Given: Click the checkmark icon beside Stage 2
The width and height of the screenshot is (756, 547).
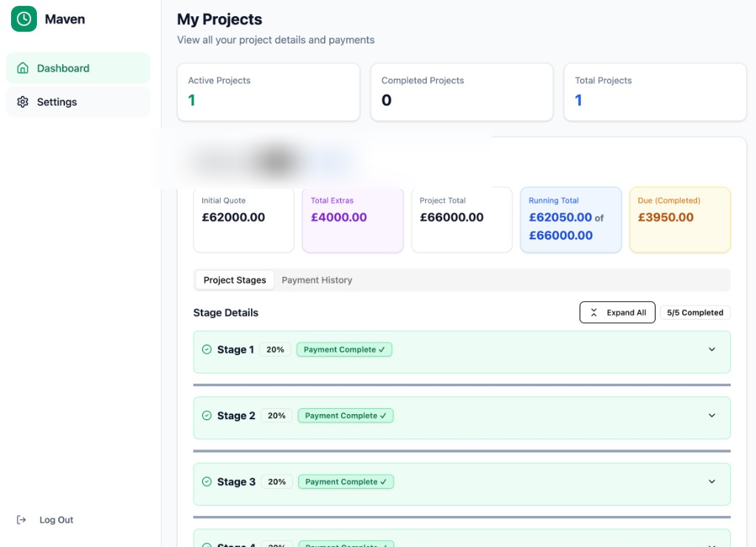Looking at the screenshot, I should tap(206, 416).
